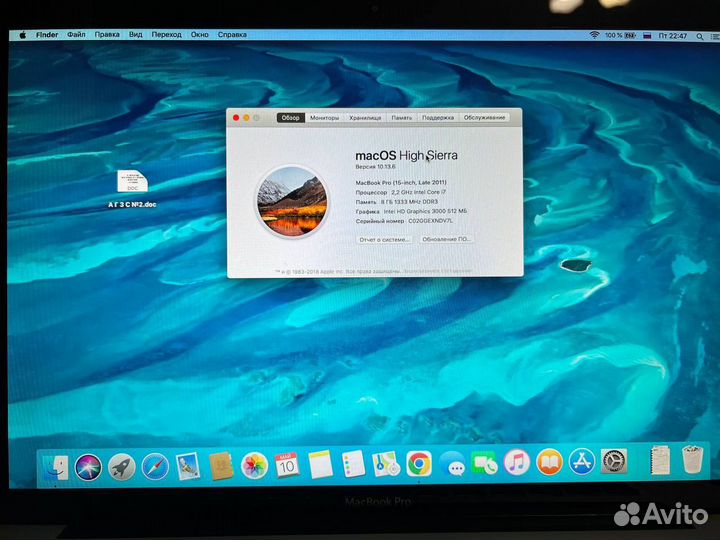Open System Preferences gear icon
Screen dimensions: 720x540
[614, 461]
